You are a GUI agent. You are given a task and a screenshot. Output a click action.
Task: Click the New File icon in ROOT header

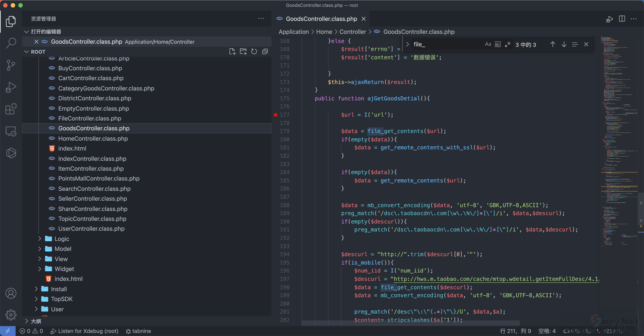coord(232,52)
